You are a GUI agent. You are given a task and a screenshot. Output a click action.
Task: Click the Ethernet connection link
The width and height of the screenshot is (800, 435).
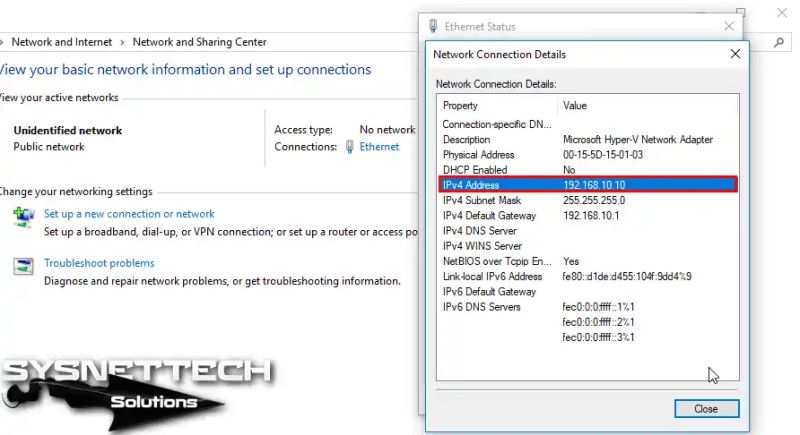(379, 147)
